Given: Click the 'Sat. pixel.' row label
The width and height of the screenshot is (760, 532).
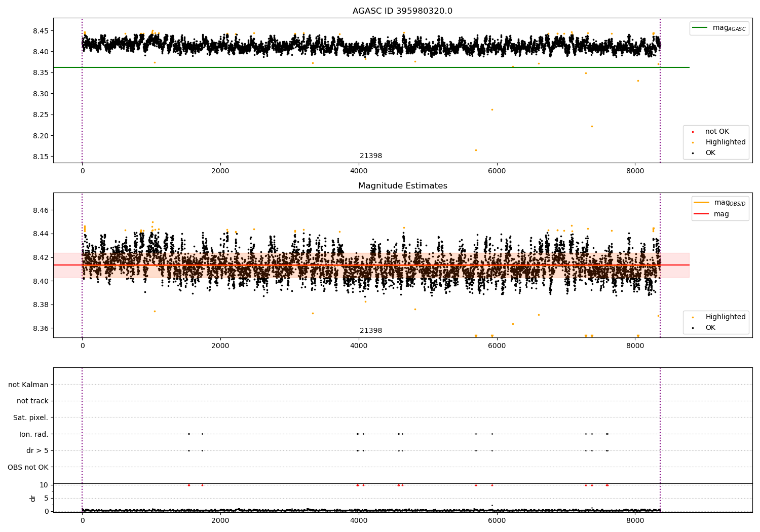Looking at the screenshot, I should (31, 417).
